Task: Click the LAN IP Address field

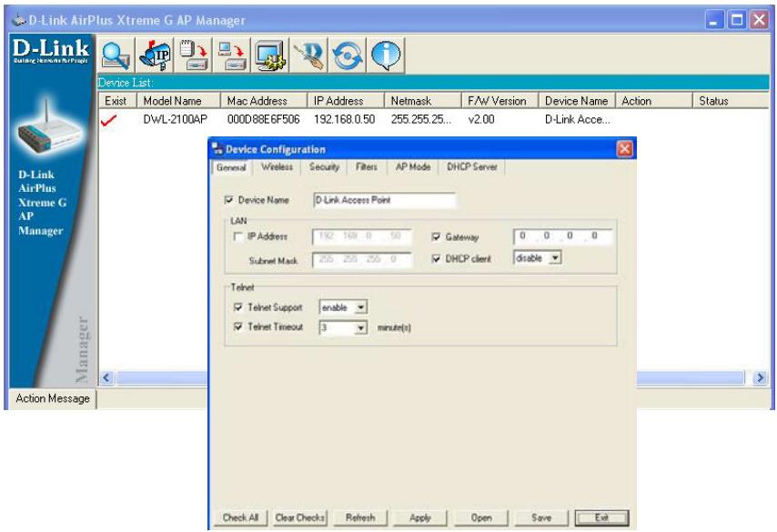Action: pyautogui.click(x=362, y=236)
